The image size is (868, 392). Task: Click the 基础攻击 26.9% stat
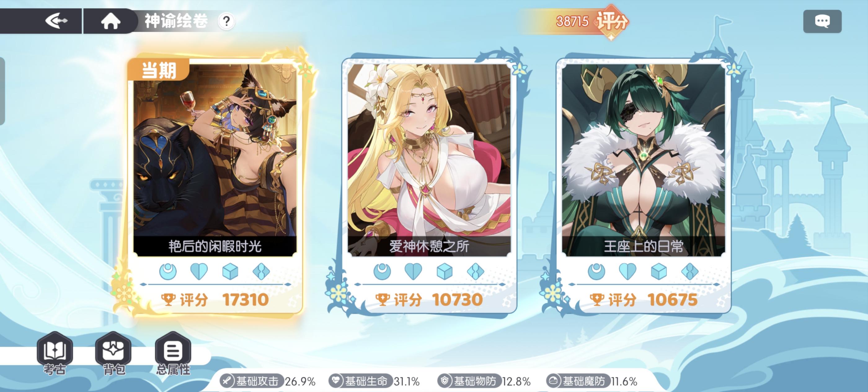268,381
